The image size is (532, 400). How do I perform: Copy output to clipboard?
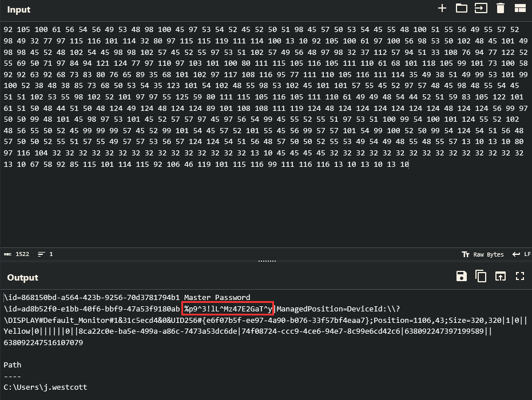tap(481, 277)
